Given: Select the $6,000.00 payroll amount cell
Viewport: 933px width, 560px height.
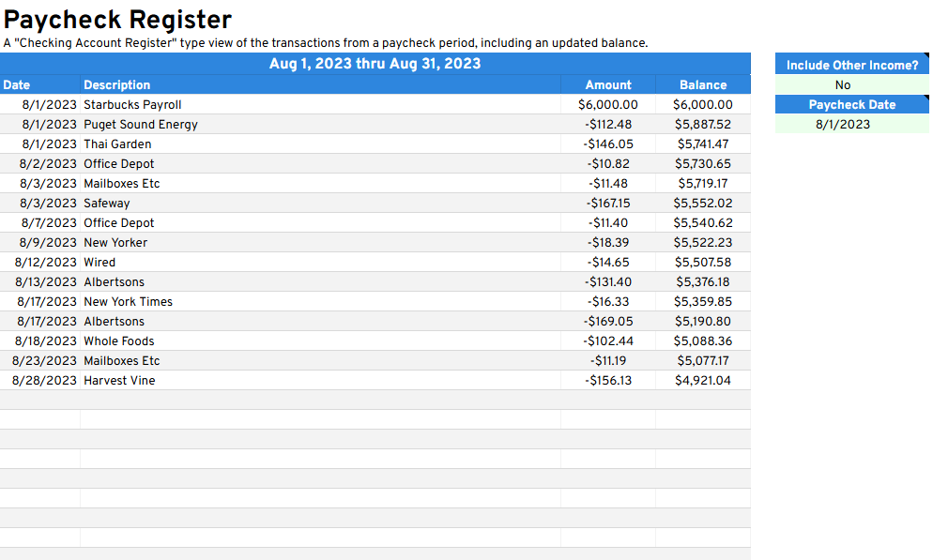Looking at the screenshot, I should tap(608, 105).
